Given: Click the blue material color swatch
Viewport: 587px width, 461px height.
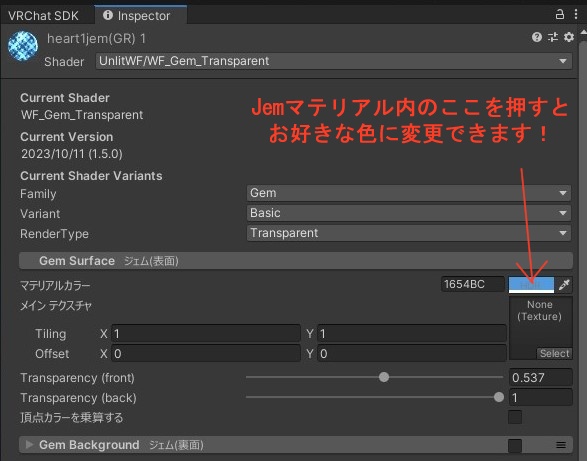Looking at the screenshot, I should (531, 285).
